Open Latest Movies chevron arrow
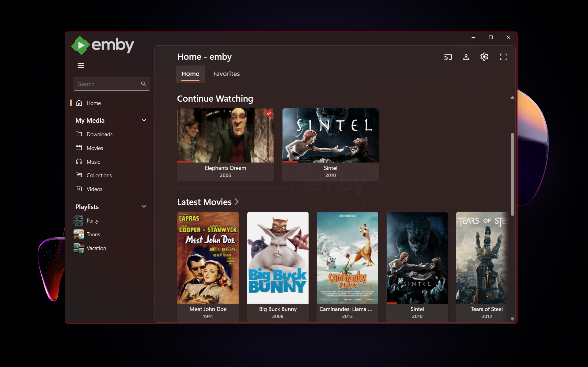Screen dimensions: 588x367 click(237, 202)
